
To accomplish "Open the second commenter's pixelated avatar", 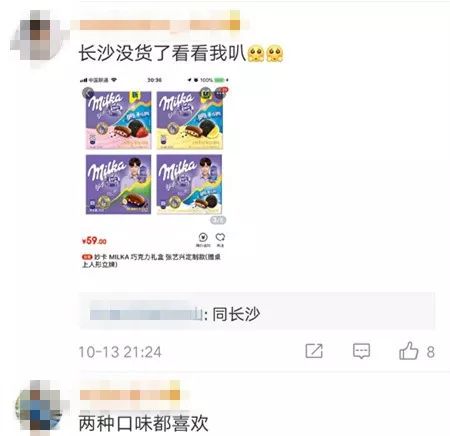I will click(x=38, y=407).
